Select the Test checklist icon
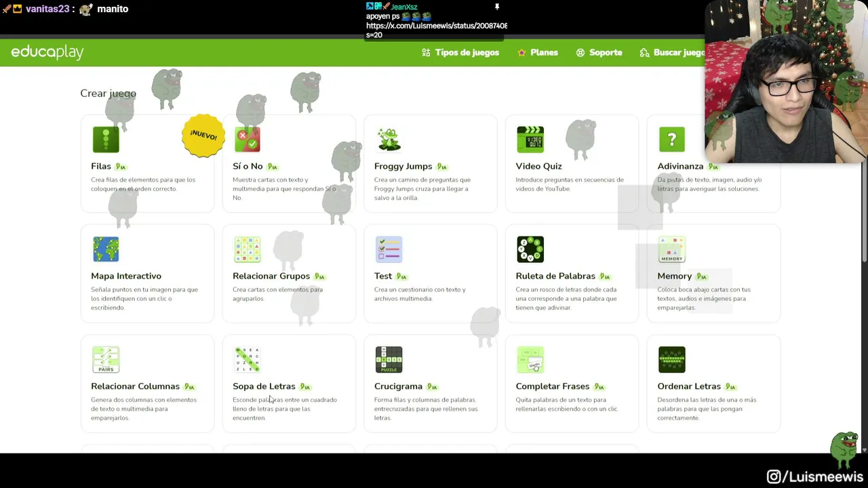Viewport: 868px width, 488px height. 389,249
